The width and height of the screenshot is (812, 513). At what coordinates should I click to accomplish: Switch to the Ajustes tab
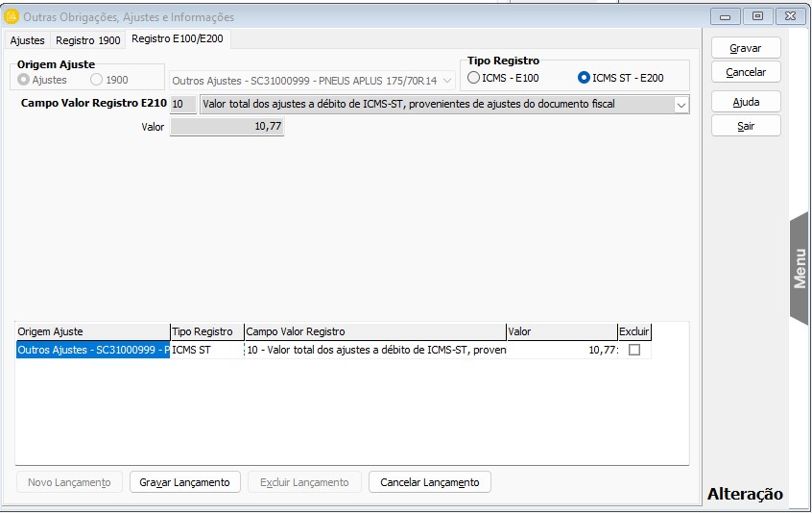click(27, 40)
